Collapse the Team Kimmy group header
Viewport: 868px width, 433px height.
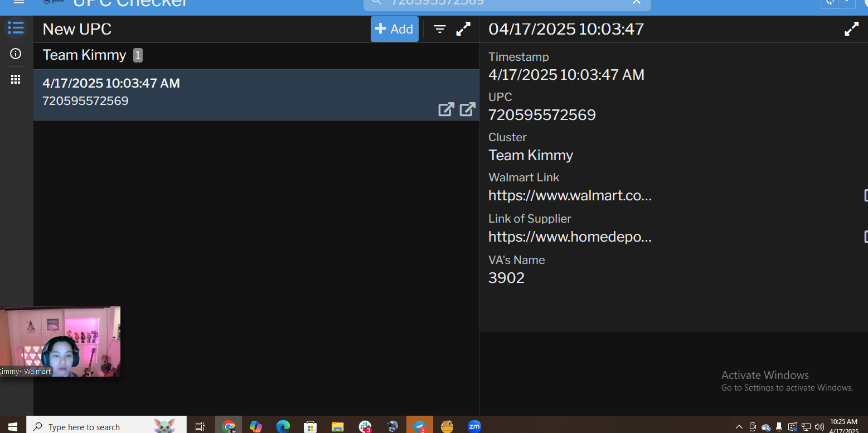coord(85,55)
